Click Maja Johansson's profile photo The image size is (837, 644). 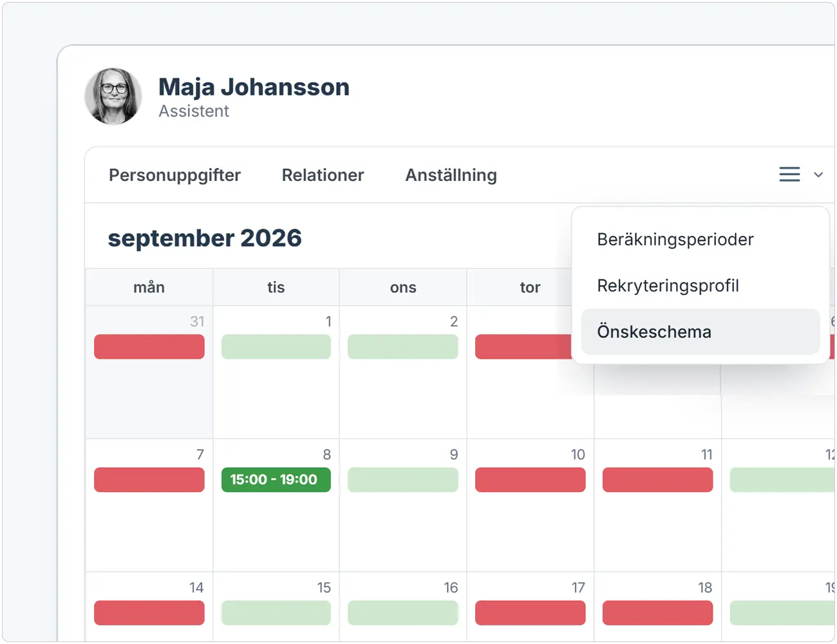click(113, 97)
